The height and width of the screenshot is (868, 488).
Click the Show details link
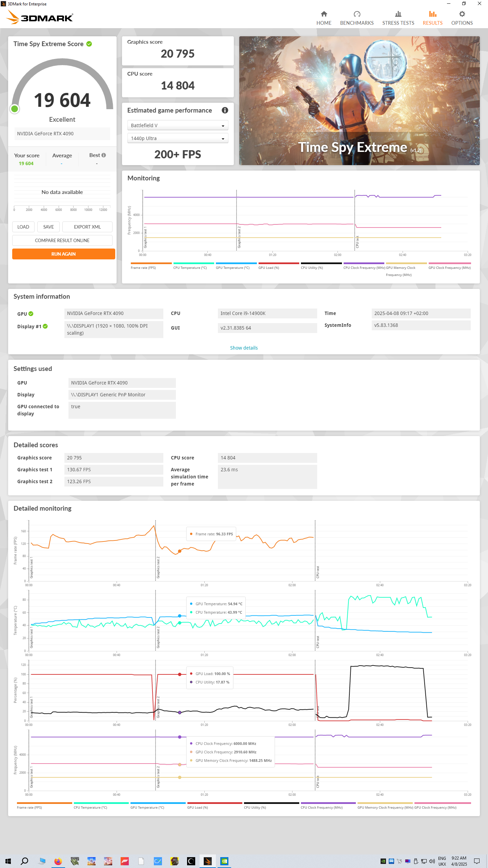coord(244,348)
